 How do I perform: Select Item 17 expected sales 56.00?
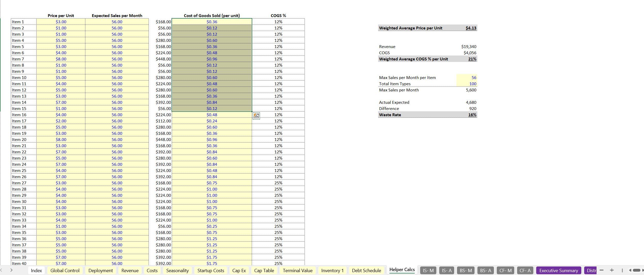click(x=117, y=121)
